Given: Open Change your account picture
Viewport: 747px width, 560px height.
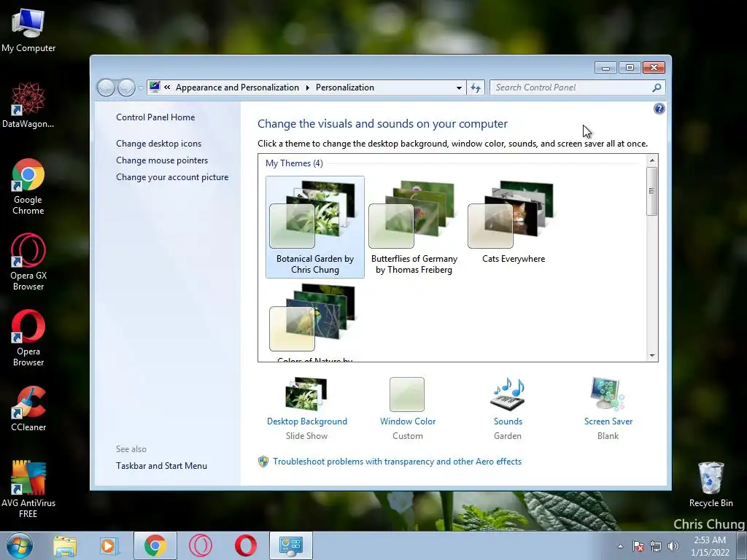Looking at the screenshot, I should (x=172, y=176).
